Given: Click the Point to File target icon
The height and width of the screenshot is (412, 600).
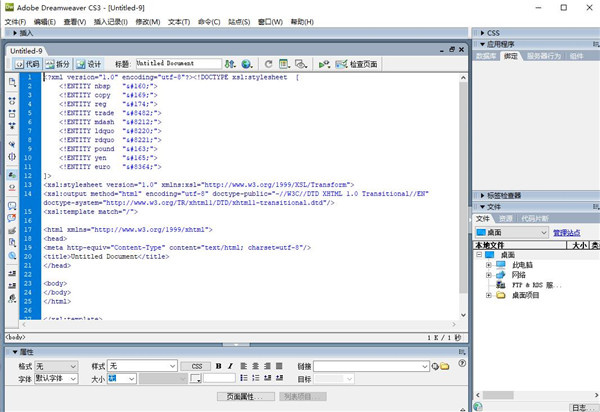Looking at the screenshot, I should [x=435, y=366].
